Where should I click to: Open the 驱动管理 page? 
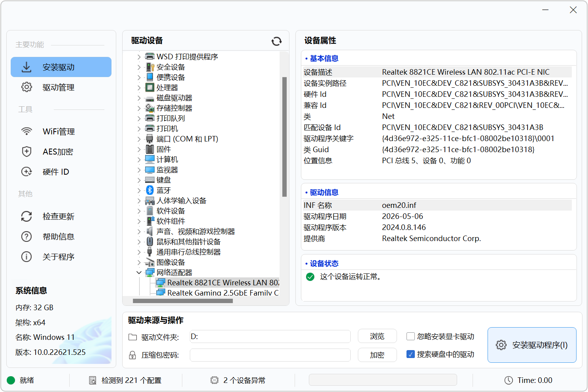[x=61, y=87]
